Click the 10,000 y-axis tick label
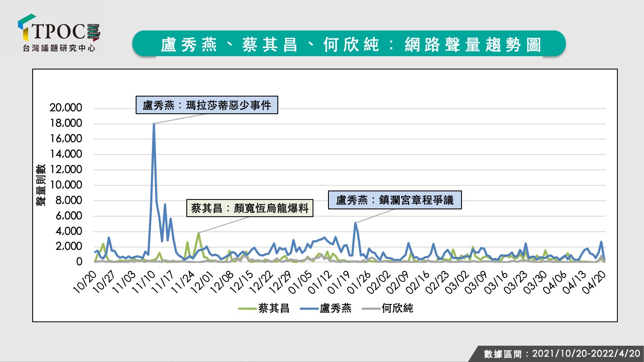Screen dimensions: 644x362 66,185
